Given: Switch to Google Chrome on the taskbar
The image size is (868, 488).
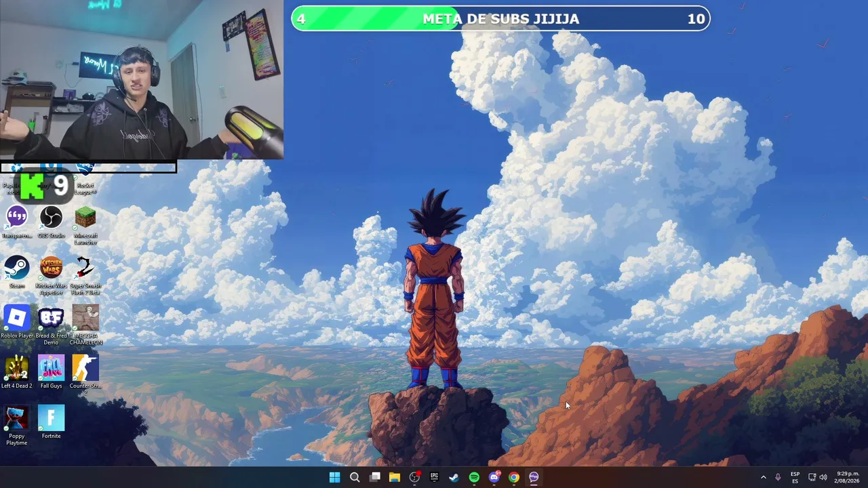Looking at the screenshot, I should [x=514, y=477].
